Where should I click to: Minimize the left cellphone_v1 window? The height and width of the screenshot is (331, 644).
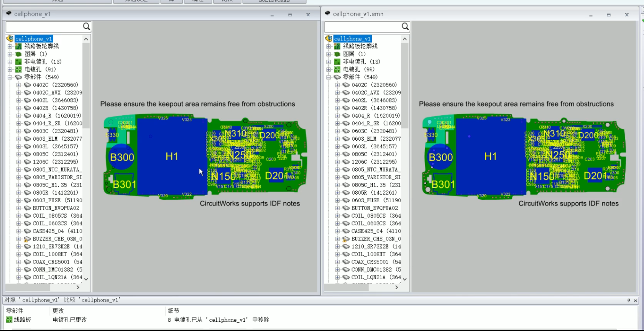pos(272,15)
